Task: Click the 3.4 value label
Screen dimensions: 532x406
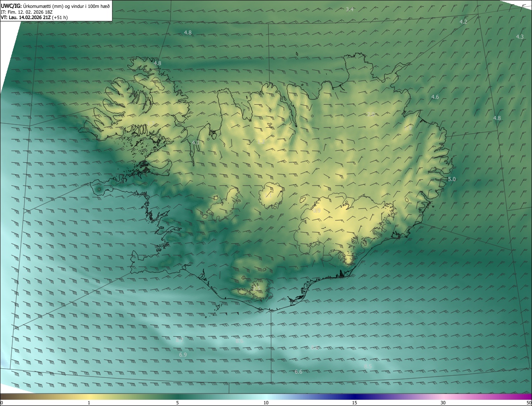Action: point(350,9)
